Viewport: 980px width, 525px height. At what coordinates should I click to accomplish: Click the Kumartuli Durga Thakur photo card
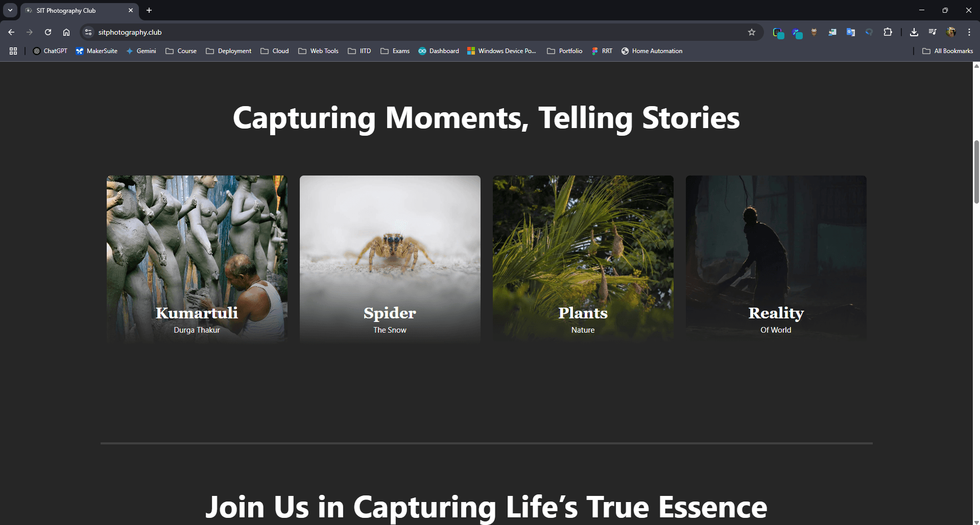pos(197,258)
